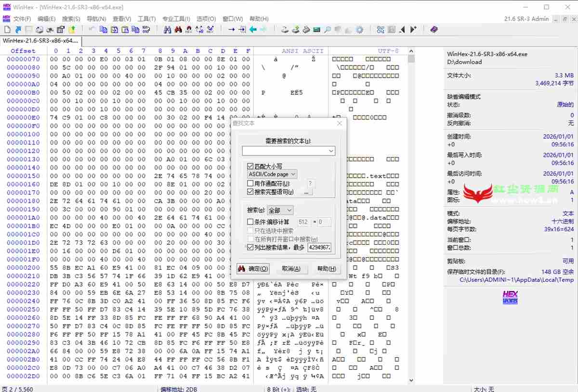Expand the 搜索 direction dropdown showing 全部
The height and width of the screenshot is (392, 578).
point(280,210)
